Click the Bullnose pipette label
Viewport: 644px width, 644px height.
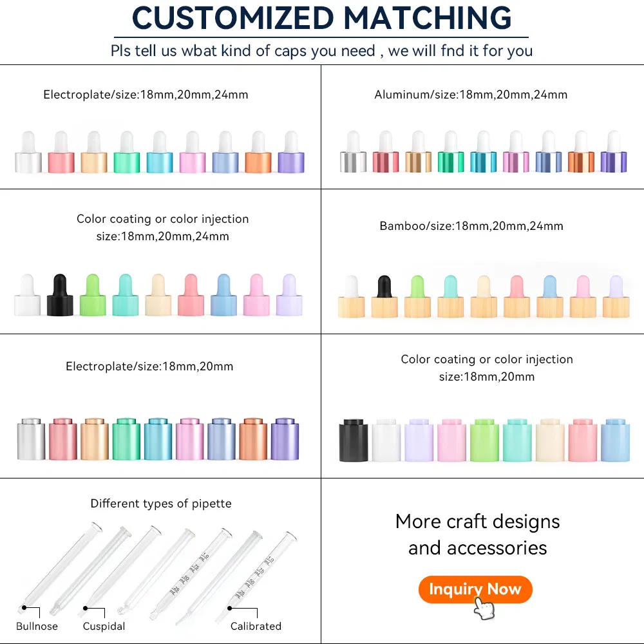(x=37, y=626)
